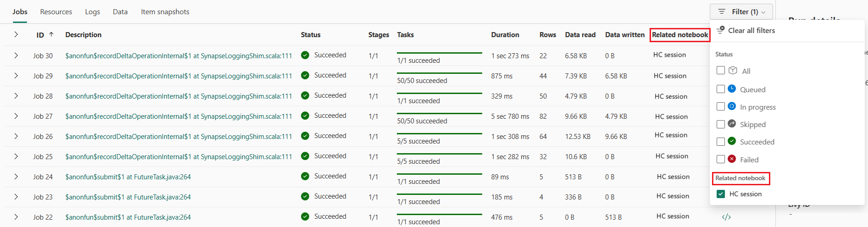Viewport: 868px width, 227px height.
Task: Expand the Job 25 row details
Action: 16,156
